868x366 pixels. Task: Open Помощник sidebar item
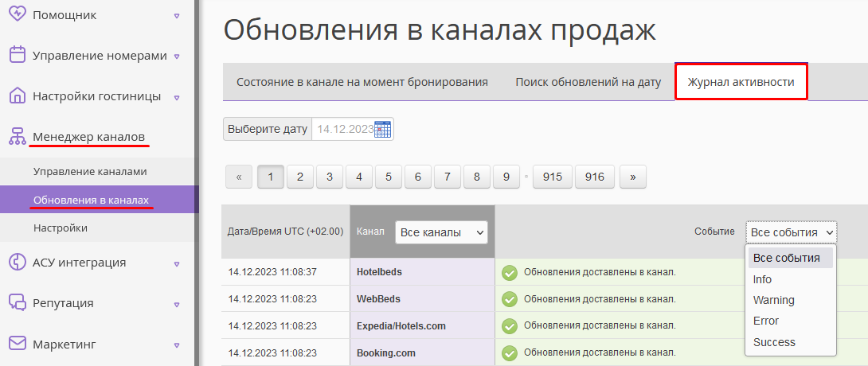[x=65, y=15]
